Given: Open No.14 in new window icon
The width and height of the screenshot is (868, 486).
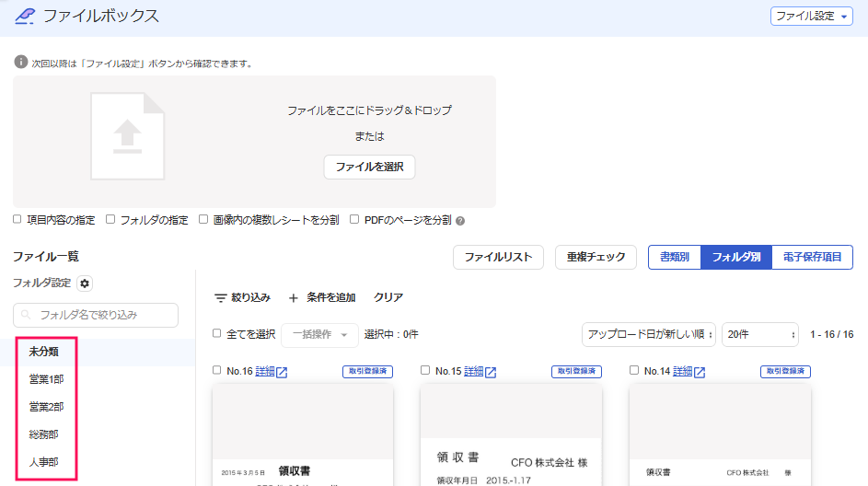Looking at the screenshot, I should (x=700, y=372).
